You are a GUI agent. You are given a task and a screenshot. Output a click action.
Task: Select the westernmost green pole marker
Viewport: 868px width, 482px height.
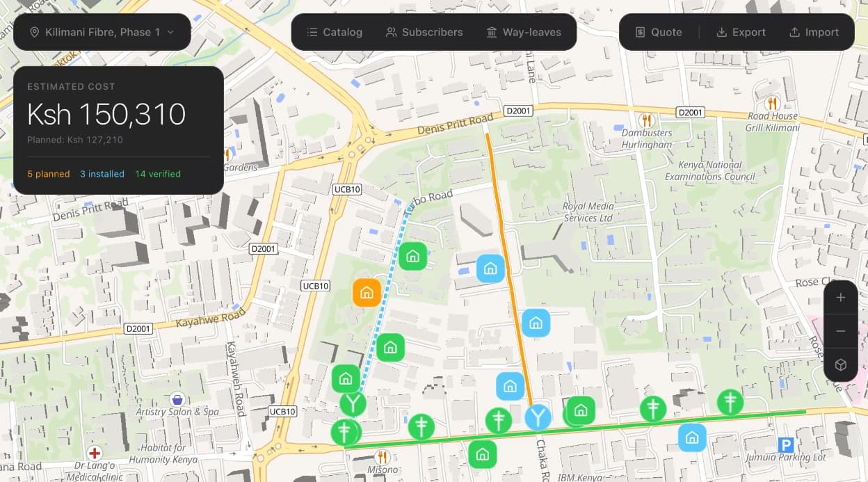pos(344,432)
